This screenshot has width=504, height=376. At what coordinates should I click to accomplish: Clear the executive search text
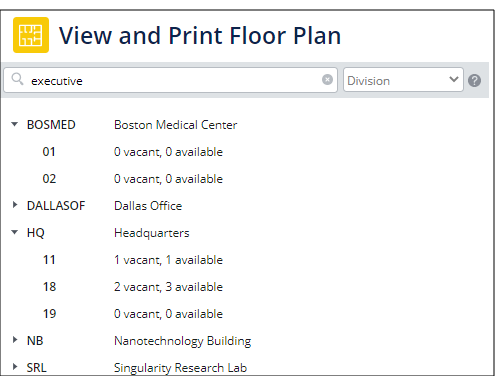pos(327,80)
